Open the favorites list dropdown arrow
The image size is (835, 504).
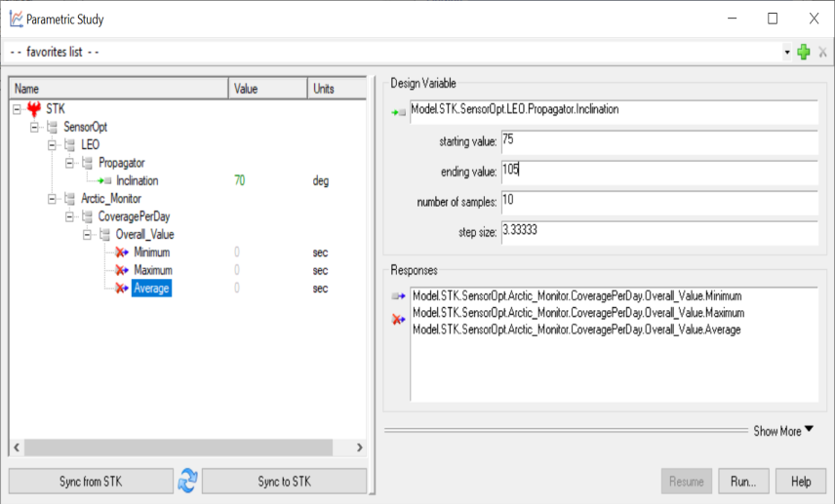point(787,53)
